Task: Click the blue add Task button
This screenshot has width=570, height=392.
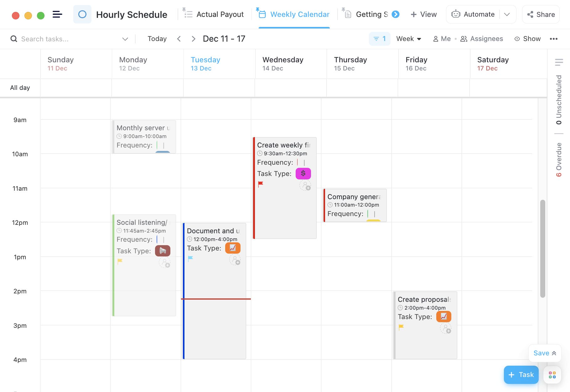Action: click(x=521, y=375)
